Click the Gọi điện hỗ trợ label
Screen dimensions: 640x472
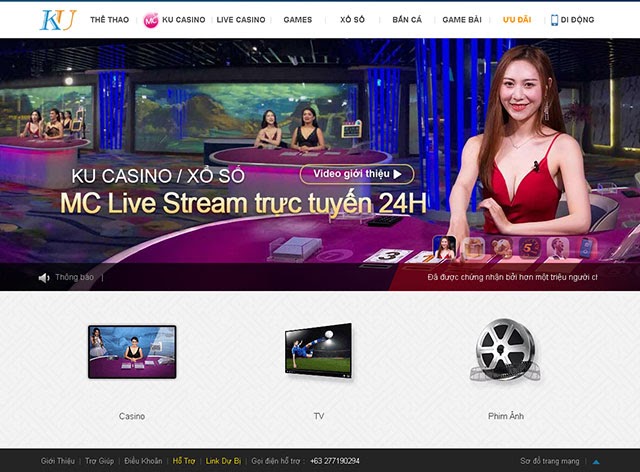[x=276, y=461]
